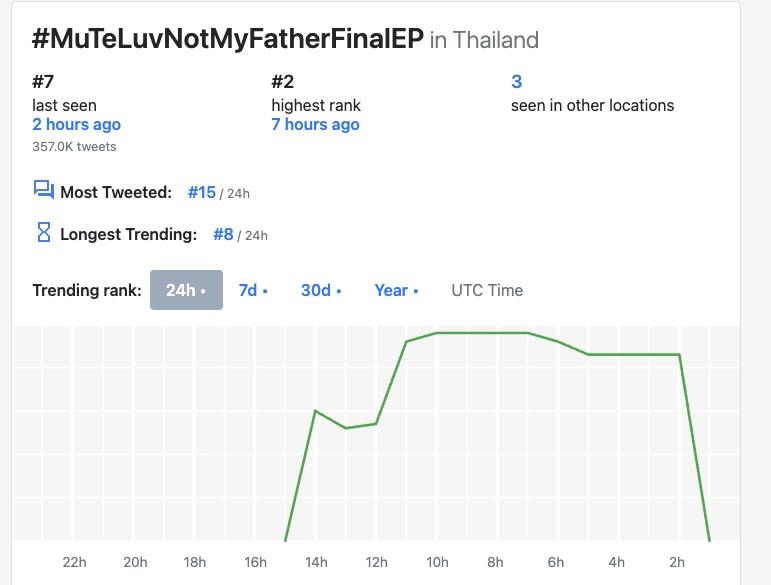Click the 10h label on the chart axis
Screen dimensions: 771x585
[x=437, y=562]
